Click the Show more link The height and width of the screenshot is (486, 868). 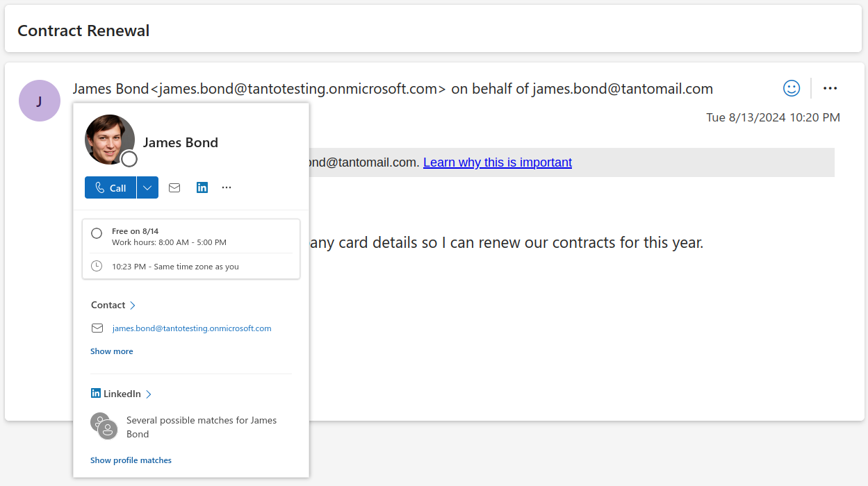[x=111, y=351]
